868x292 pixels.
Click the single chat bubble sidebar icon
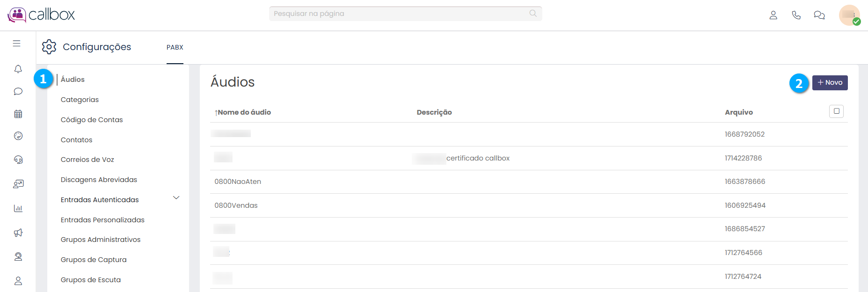[x=18, y=91]
